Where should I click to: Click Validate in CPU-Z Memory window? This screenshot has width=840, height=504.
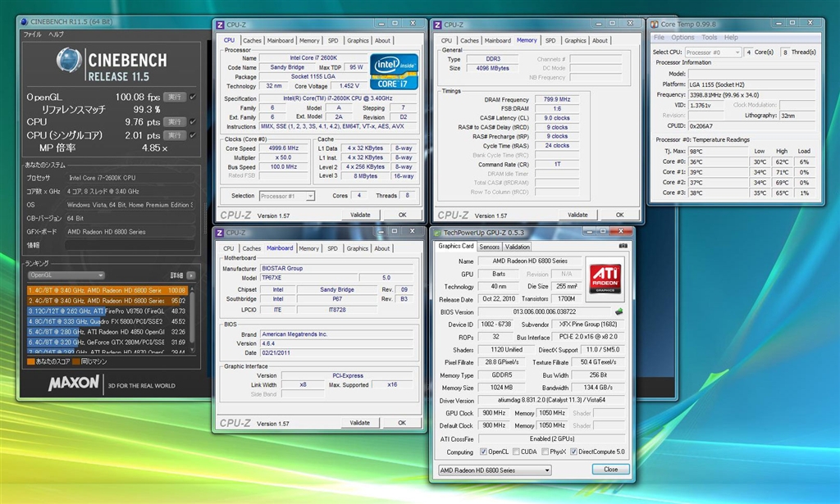coord(577,215)
